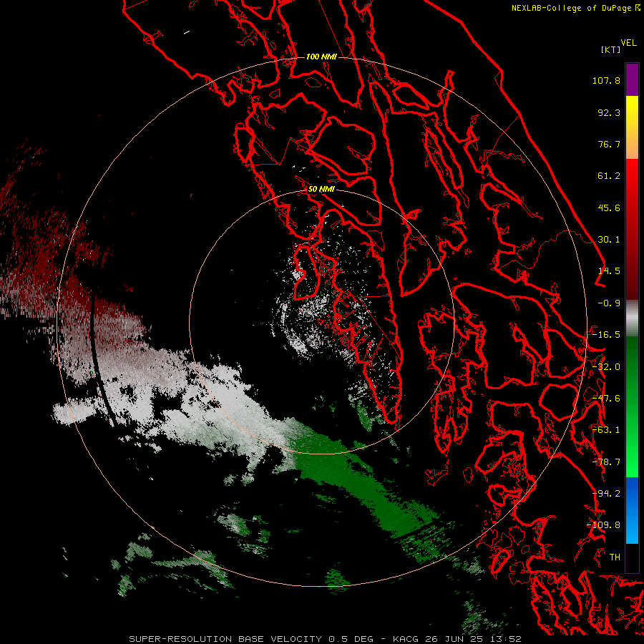The height and width of the screenshot is (644, 644).
Task: Click the VEL legend title
Action: click(x=629, y=43)
